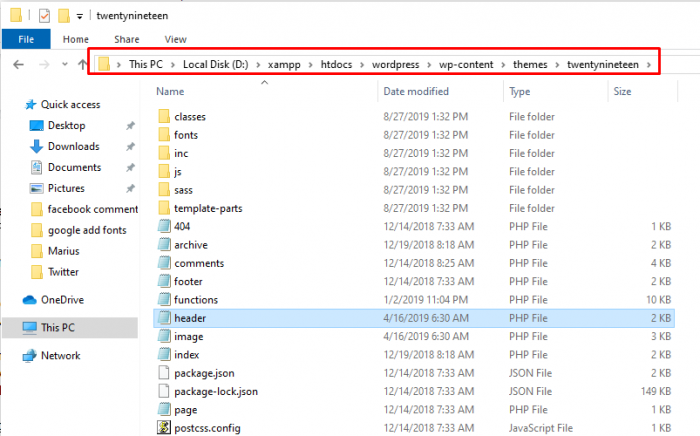Click the Back navigation arrow
The height and width of the screenshot is (436, 700).
[17, 65]
